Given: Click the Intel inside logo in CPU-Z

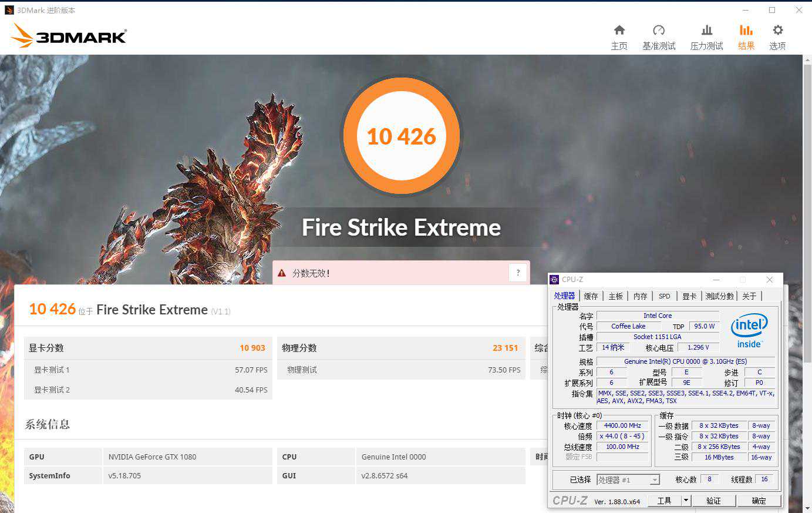Looking at the screenshot, I should coord(749,330).
